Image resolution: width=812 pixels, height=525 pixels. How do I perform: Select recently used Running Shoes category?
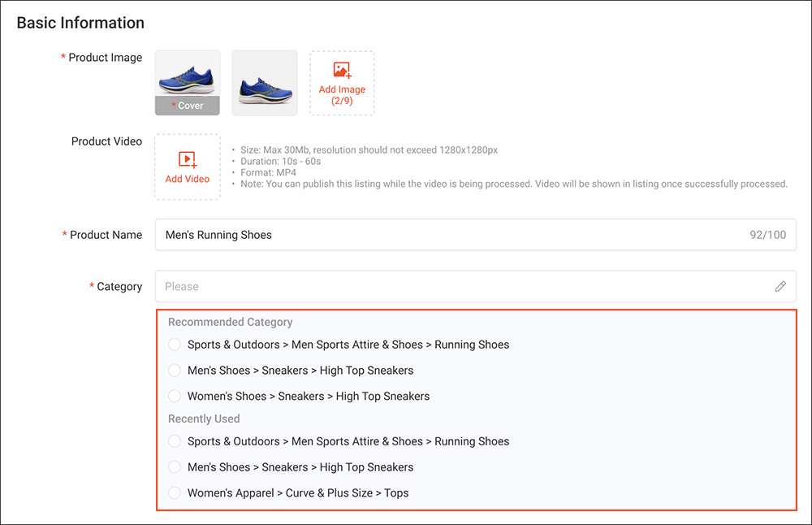pos(174,441)
